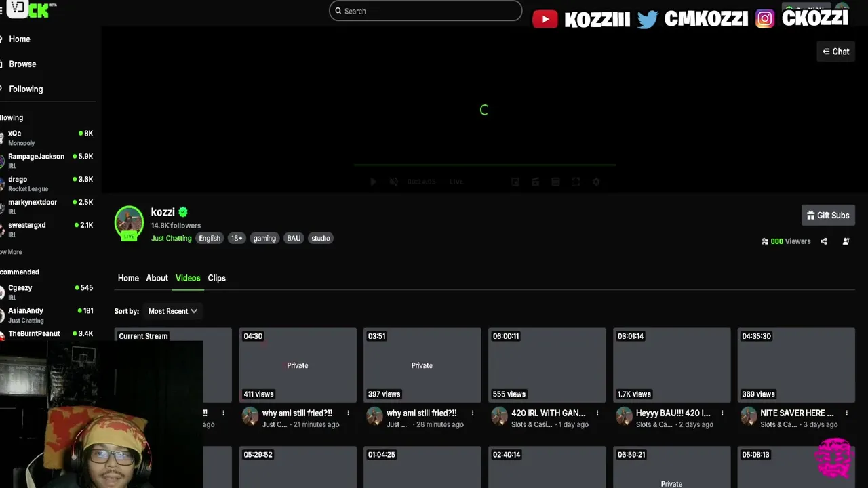
Task: Click kozzi's verified badge
Action: [x=183, y=212]
